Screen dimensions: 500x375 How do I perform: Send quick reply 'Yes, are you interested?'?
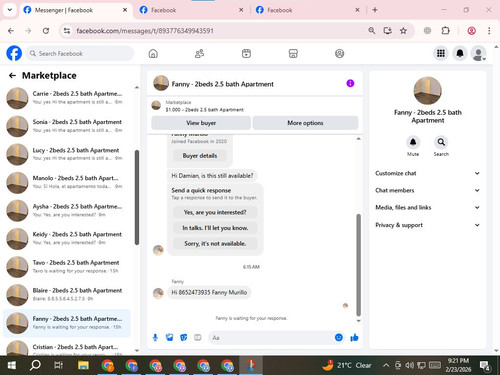pyautogui.click(x=215, y=212)
